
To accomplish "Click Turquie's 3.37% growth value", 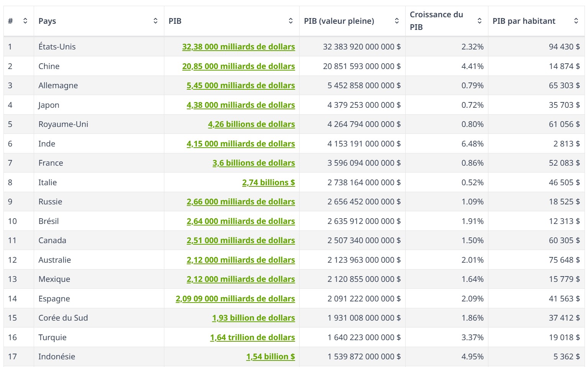I will coord(472,337).
